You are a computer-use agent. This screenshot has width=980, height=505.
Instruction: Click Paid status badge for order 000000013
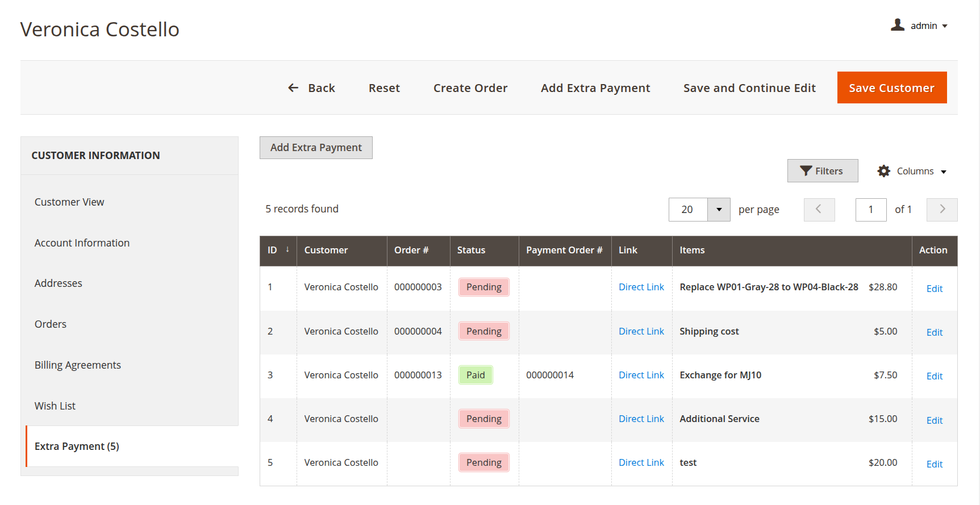point(476,375)
